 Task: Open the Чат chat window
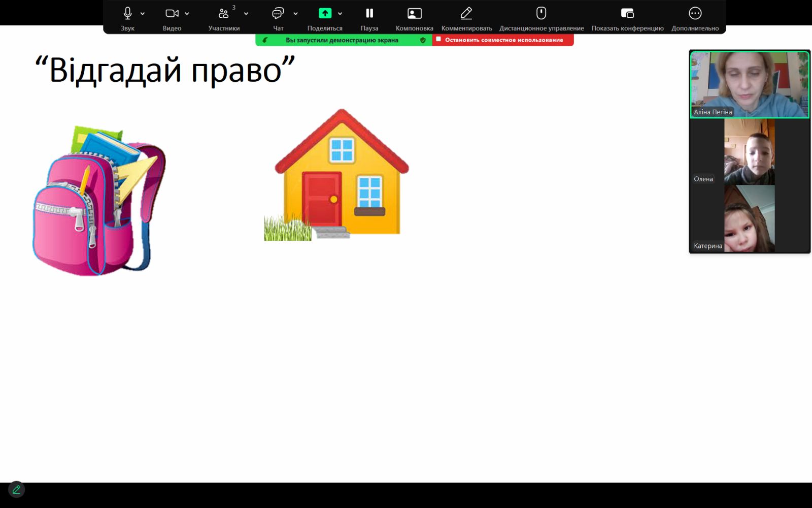point(278,14)
